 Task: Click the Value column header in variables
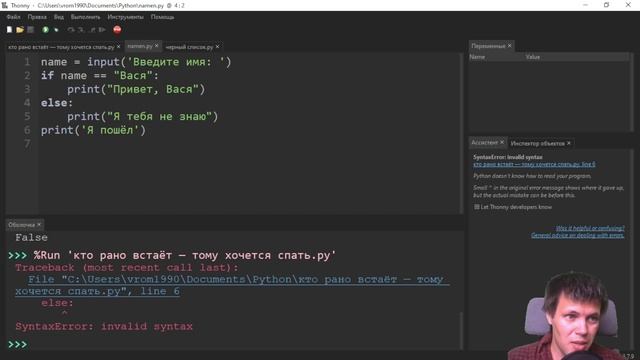pos(532,57)
